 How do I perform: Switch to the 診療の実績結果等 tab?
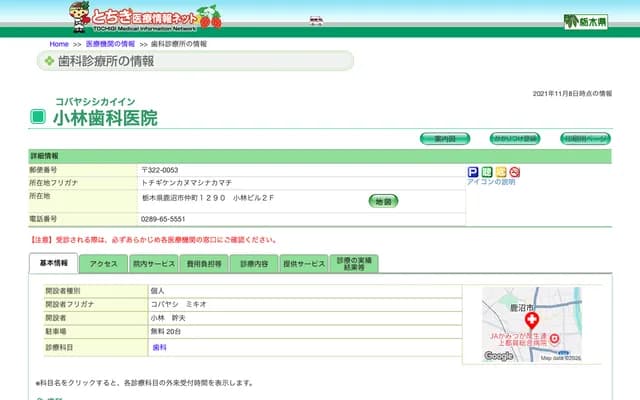pos(354,264)
